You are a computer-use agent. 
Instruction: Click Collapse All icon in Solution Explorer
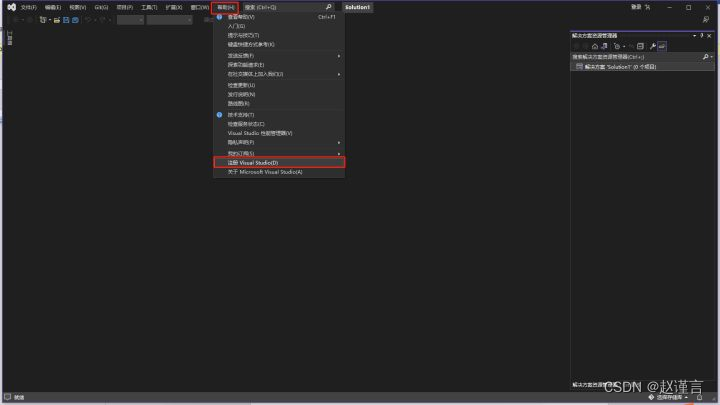click(x=640, y=46)
